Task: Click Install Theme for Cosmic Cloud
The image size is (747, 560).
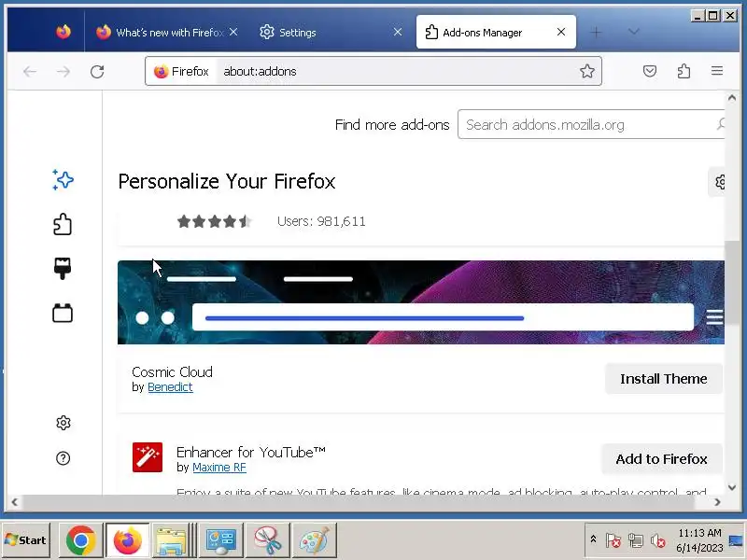Action: point(663,379)
